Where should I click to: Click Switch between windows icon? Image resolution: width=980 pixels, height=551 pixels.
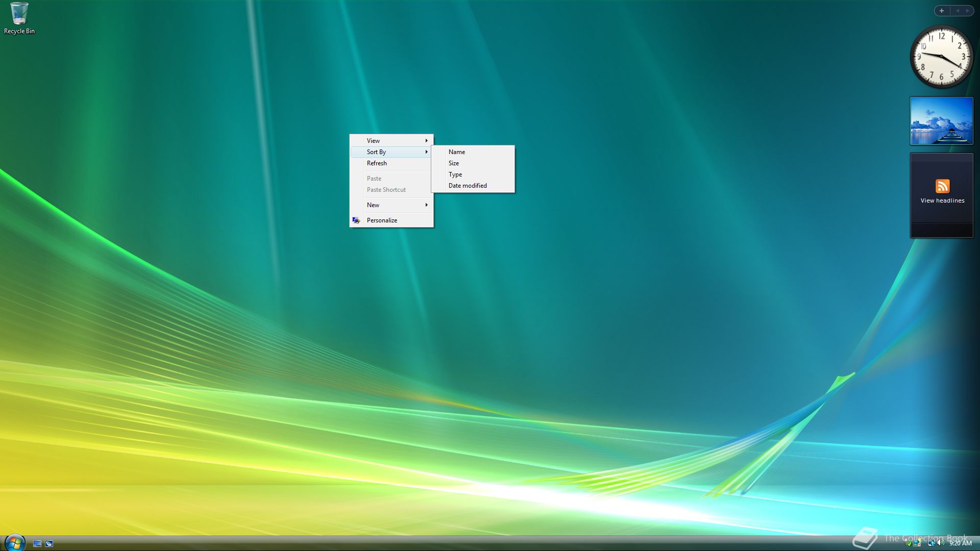[x=49, y=543]
